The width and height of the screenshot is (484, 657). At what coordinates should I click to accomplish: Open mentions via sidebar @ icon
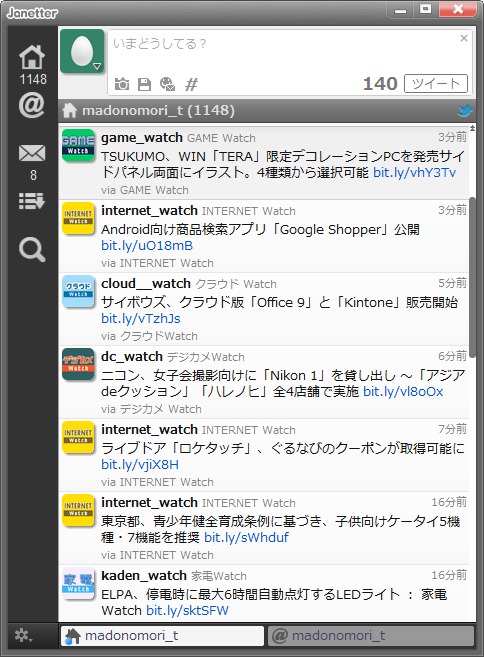click(32, 105)
